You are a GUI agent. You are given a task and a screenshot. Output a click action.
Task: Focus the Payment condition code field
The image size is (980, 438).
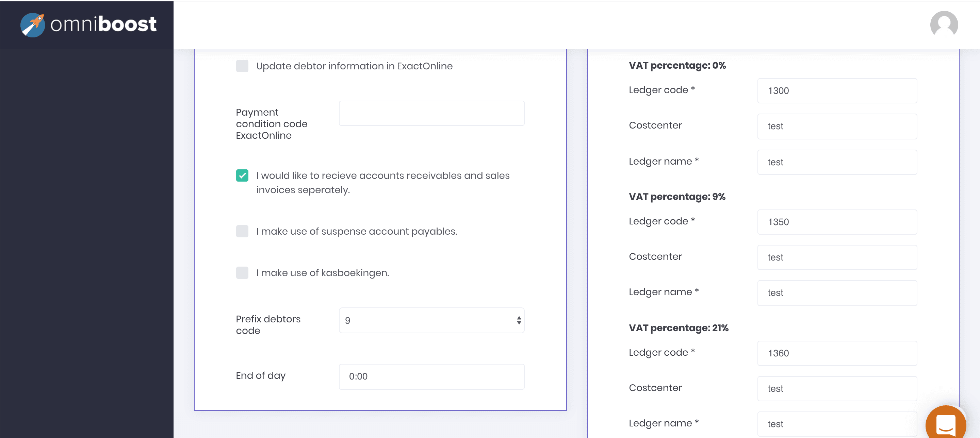tap(431, 113)
